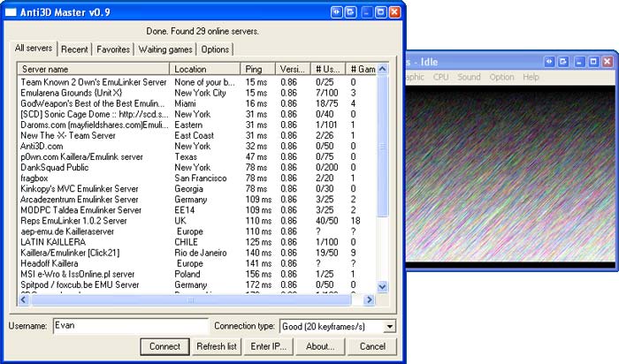Select Headoff Kaillera server
This screenshot has height=364, width=619.
[197, 263]
